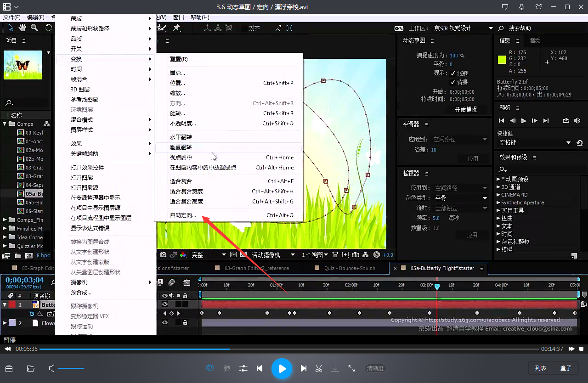Click the Show Channel icon below composition

click(x=183, y=254)
